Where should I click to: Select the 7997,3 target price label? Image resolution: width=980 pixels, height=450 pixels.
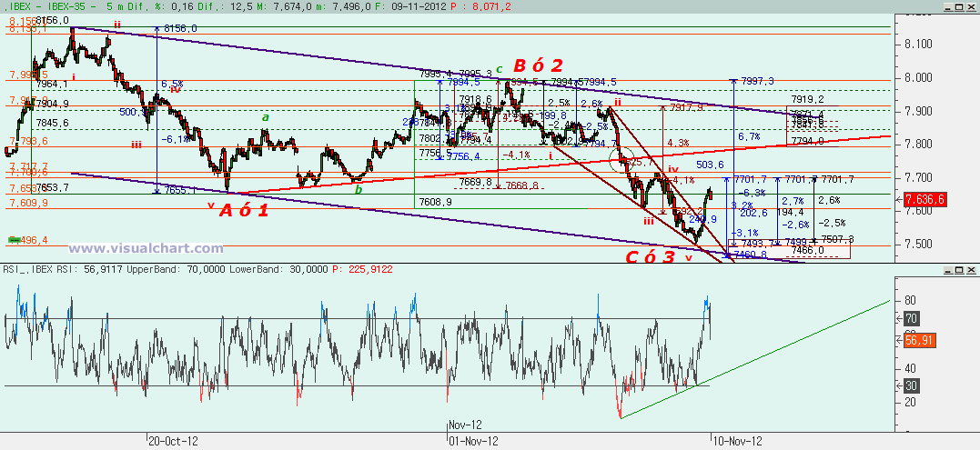pyautogui.click(x=757, y=81)
